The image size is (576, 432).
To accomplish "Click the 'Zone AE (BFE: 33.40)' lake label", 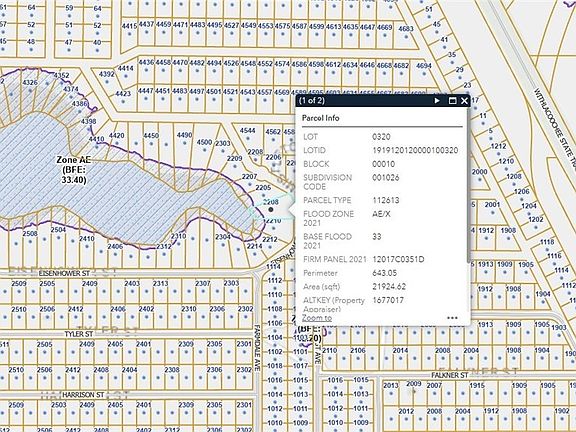I will [73, 170].
